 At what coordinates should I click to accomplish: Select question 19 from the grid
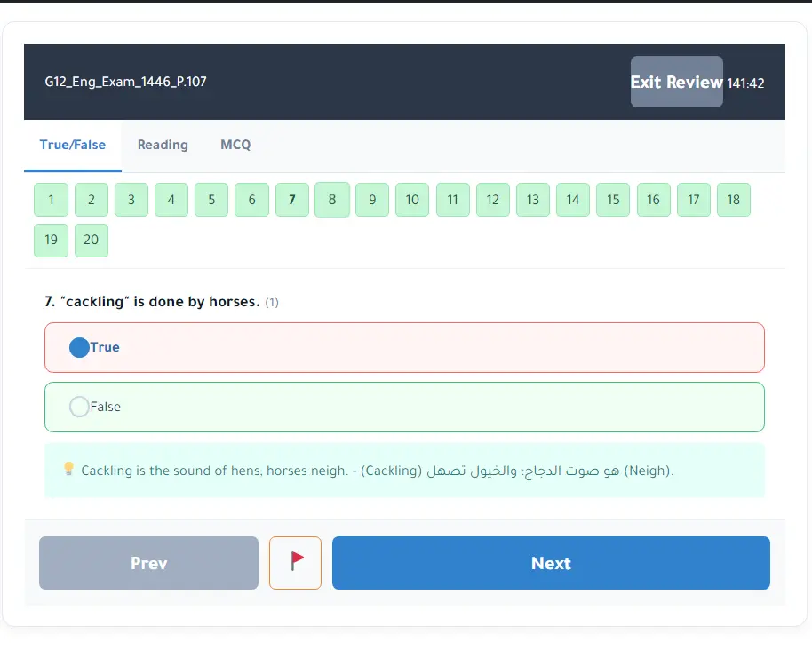click(52, 241)
